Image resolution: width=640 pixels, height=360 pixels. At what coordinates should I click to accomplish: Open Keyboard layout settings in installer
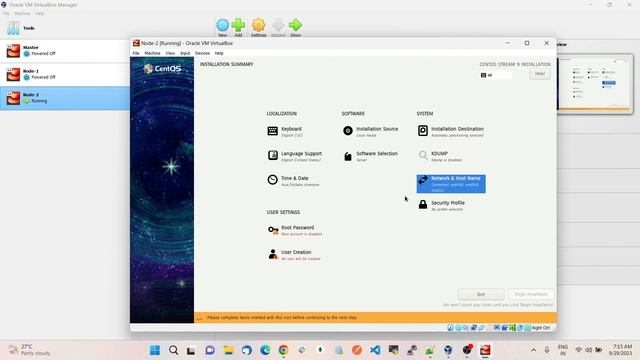tap(285, 131)
